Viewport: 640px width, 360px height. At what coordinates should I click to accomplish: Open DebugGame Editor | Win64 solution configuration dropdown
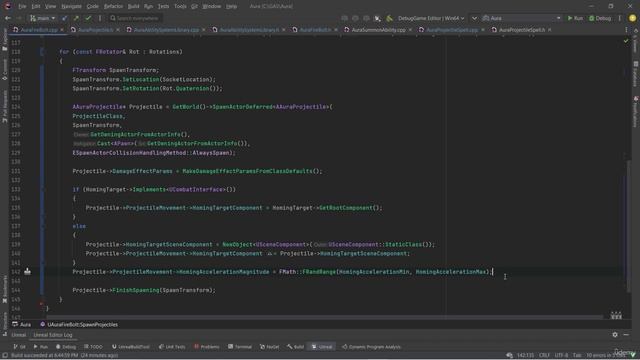pos(431,18)
